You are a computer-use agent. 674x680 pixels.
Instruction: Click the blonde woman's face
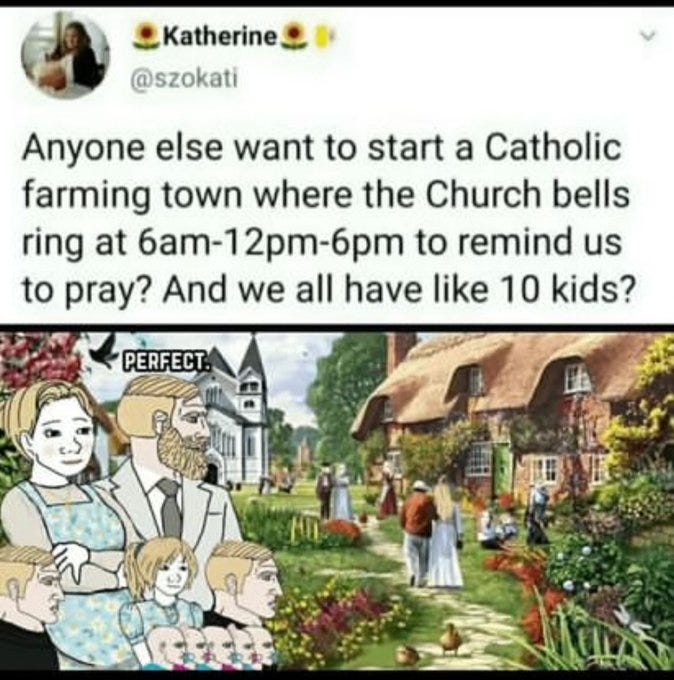tap(63, 438)
